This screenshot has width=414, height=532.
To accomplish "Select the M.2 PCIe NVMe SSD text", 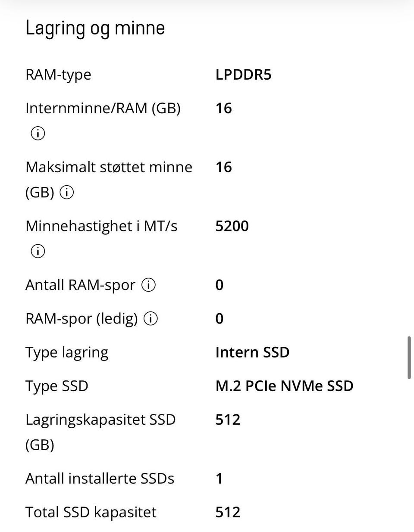I will [284, 386].
